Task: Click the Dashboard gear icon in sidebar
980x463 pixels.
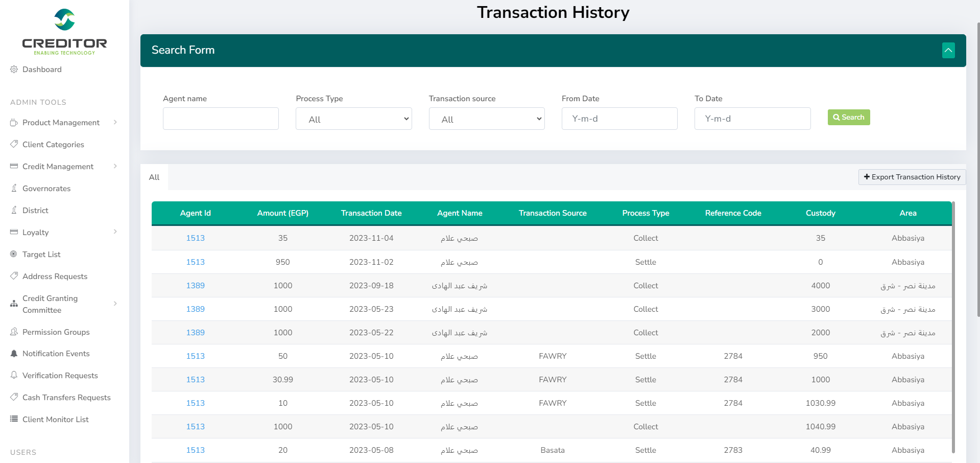Action: click(14, 70)
